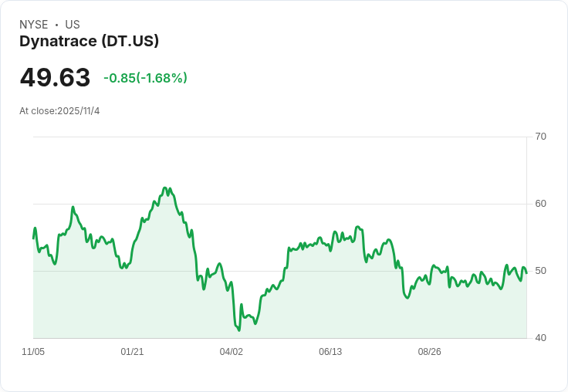Select the 06/13 date on x-axis

pos(330,352)
